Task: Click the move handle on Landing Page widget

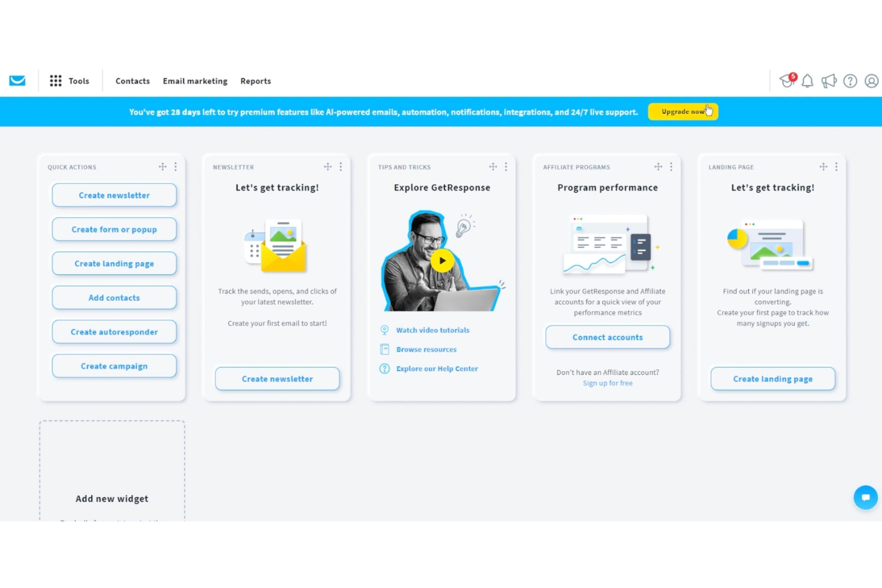Action: coord(824,167)
